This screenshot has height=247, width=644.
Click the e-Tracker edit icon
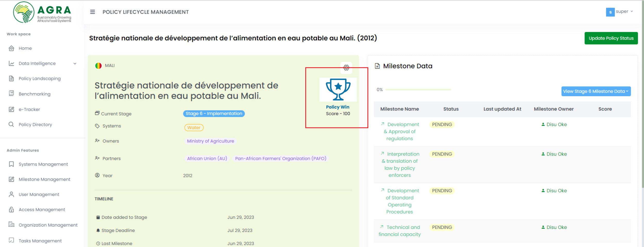coord(11,109)
